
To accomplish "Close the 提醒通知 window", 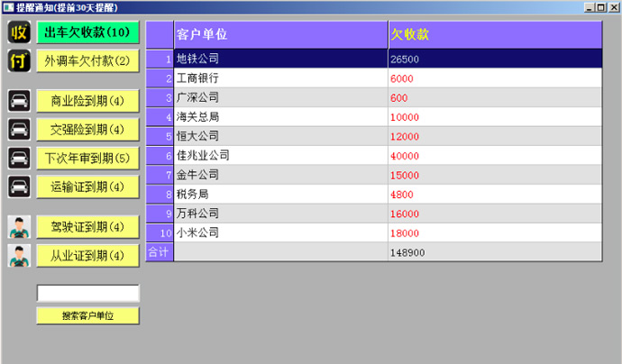I will click(x=614, y=7).
